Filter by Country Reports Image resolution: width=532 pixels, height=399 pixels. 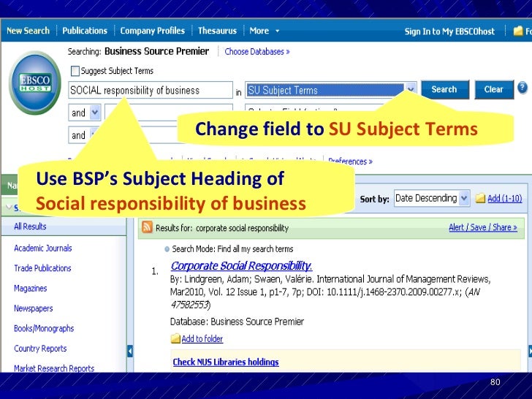pos(40,349)
